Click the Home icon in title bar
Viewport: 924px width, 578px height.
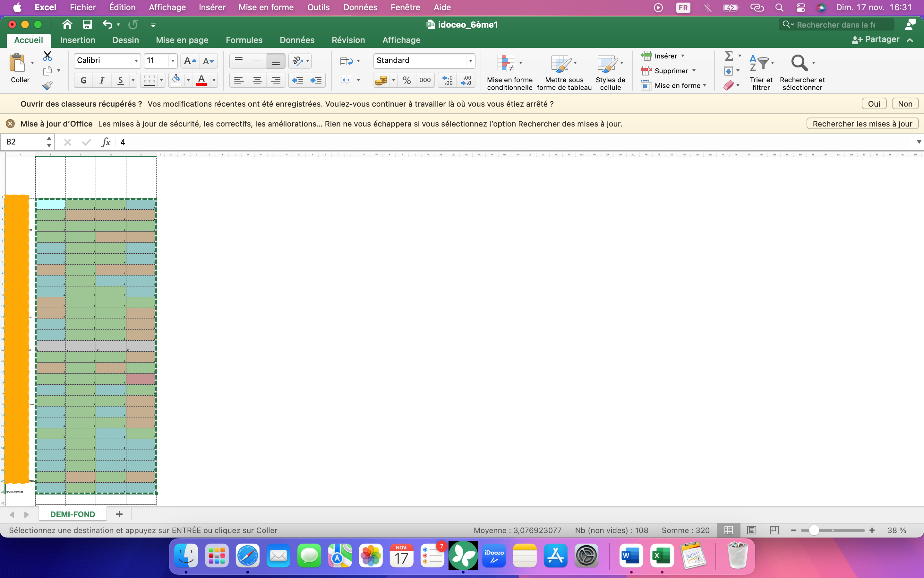[67, 25]
